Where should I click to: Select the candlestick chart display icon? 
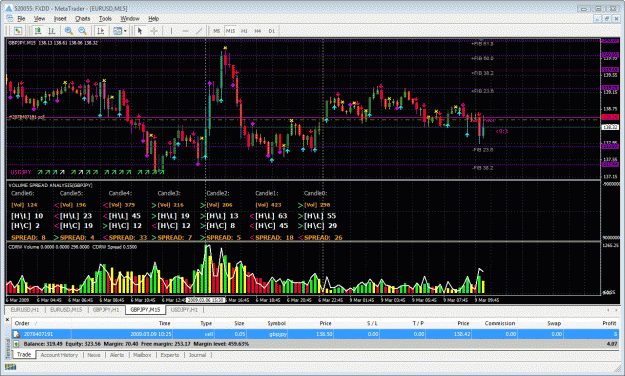click(51, 31)
